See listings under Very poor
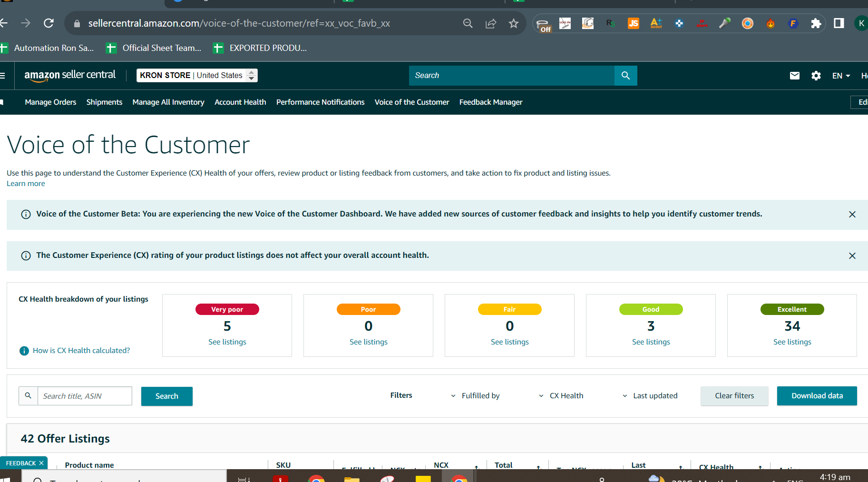 (227, 342)
